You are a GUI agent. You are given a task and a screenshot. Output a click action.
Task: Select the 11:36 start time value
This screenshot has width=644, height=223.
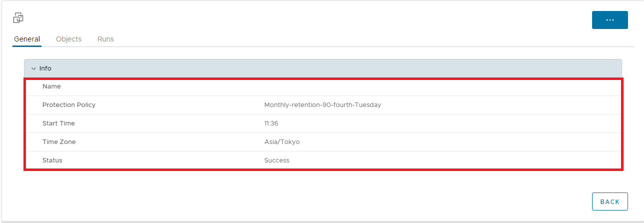point(271,123)
